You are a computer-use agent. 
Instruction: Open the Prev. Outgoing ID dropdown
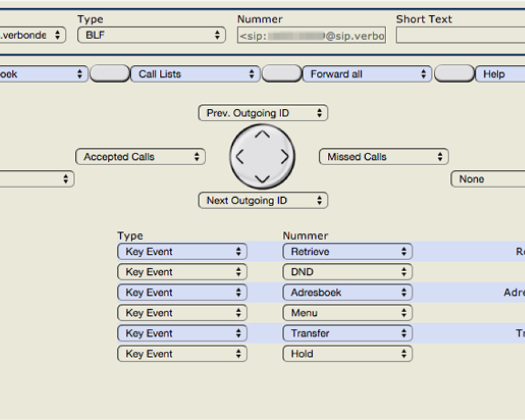click(263, 113)
